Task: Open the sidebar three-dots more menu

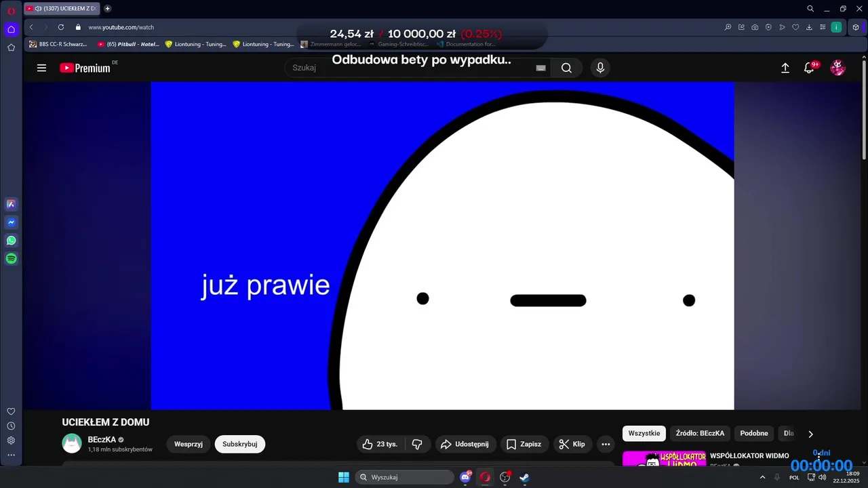Action: 11,455
